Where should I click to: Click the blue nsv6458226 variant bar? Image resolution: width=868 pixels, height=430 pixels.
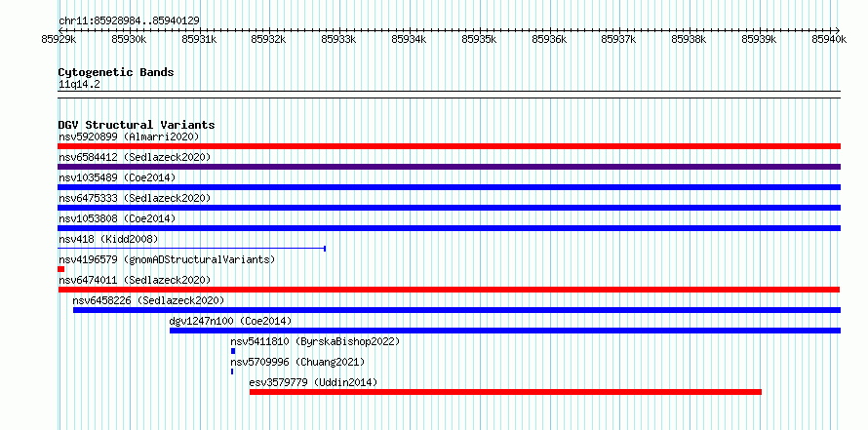456,310
